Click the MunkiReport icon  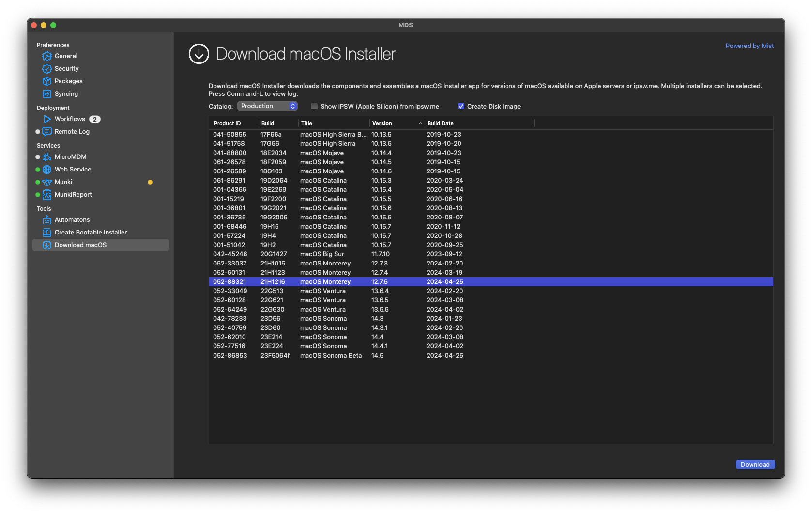[47, 195]
